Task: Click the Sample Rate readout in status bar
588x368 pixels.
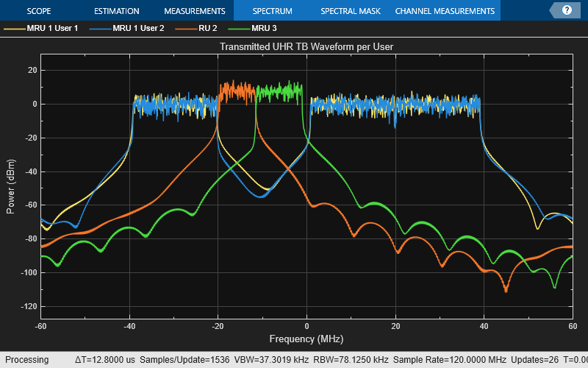Action: click(x=448, y=360)
